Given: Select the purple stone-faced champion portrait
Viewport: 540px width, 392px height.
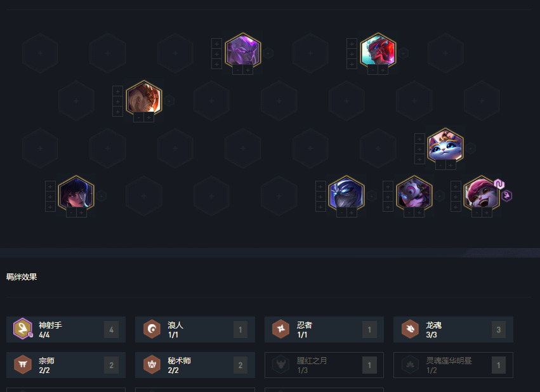Looking at the screenshot, I should (x=243, y=51).
